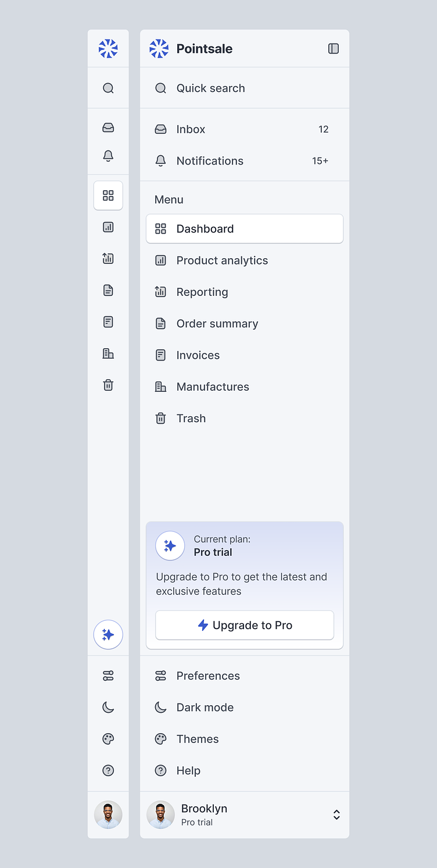Image resolution: width=437 pixels, height=868 pixels.
Task: Click the palette themes icon in collapsed sidebar
Action: [x=108, y=739]
